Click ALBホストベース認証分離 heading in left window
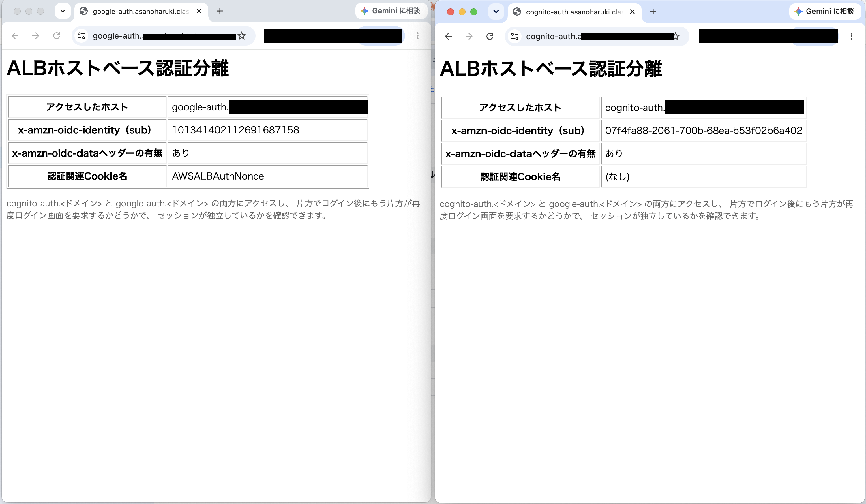 [x=117, y=68]
